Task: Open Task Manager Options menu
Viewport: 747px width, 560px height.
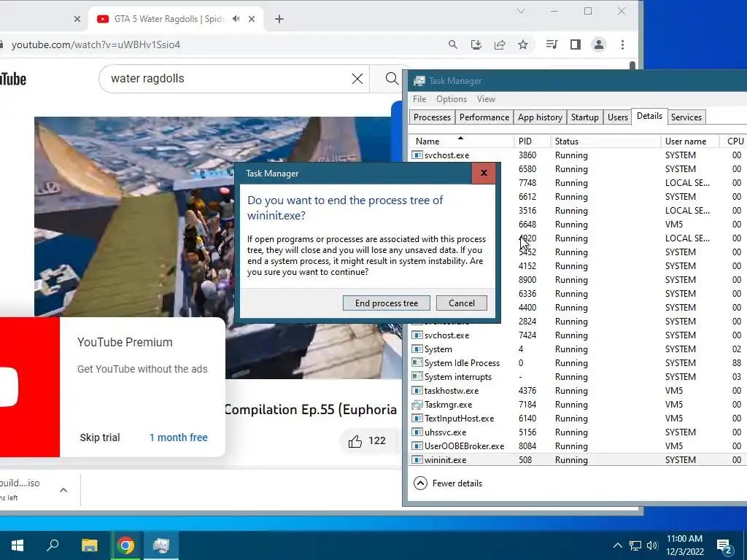Action: pos(451,99)
